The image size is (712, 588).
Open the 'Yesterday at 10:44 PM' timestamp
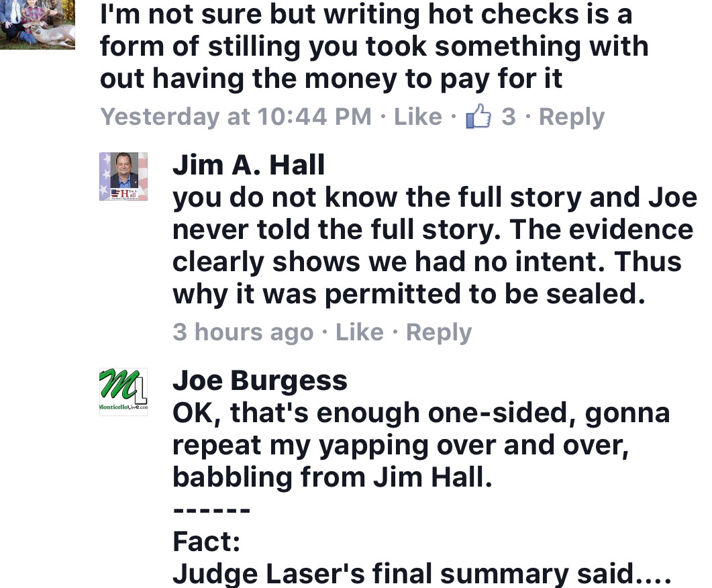tap(236, 117)
